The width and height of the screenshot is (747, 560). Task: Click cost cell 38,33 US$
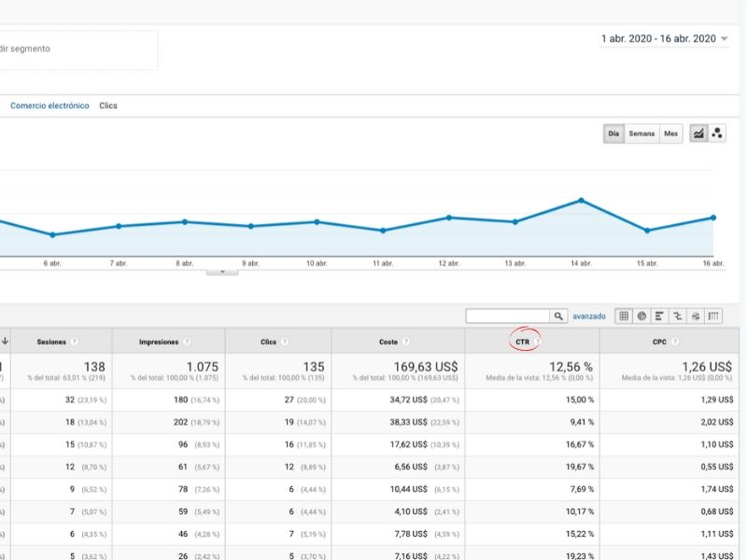point(408,423)
